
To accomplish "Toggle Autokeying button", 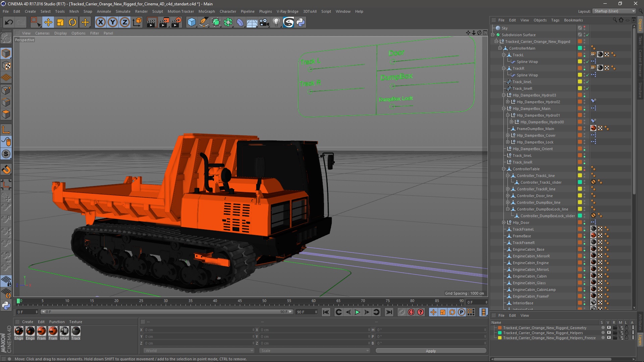I will click(x=411, y=312).
